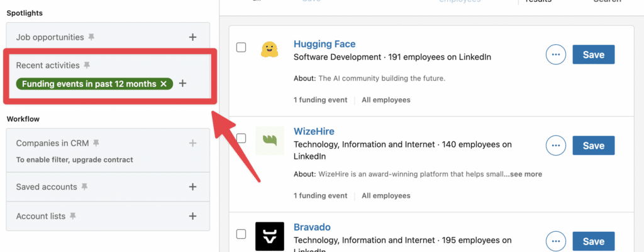The height and width of the screenshot is (252, 644).
Task: Open more options for WizeHire
Action: [556, 146]
